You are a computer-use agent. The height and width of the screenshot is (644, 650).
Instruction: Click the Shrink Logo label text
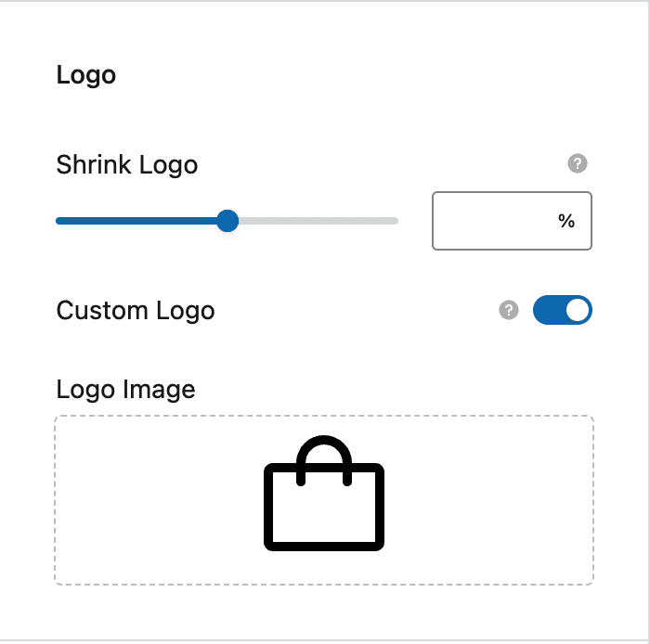127,165
